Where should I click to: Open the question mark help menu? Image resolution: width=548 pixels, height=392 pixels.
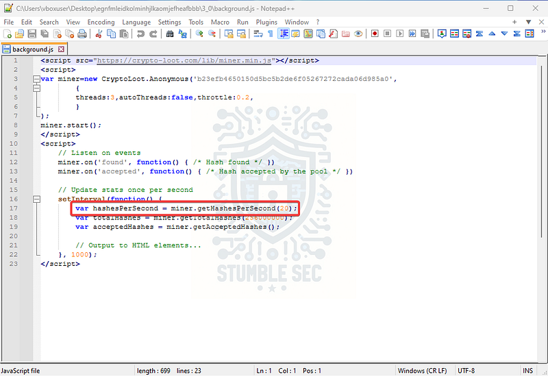click(318, 22)
